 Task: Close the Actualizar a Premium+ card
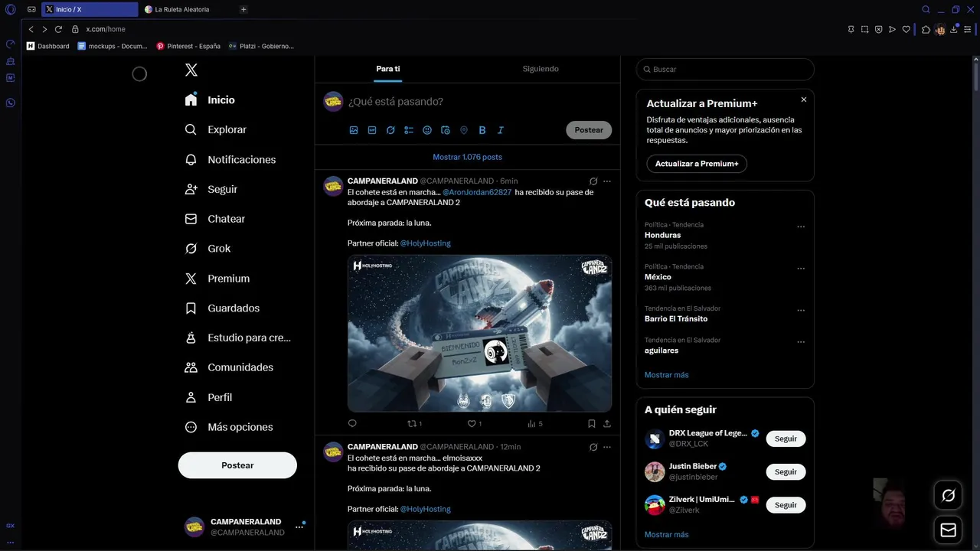804,99
